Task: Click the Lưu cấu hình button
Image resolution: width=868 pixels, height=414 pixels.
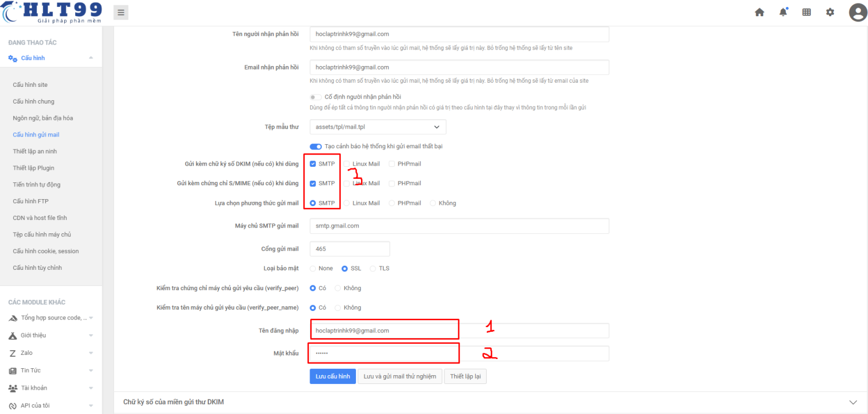Action: coord(332,376)
